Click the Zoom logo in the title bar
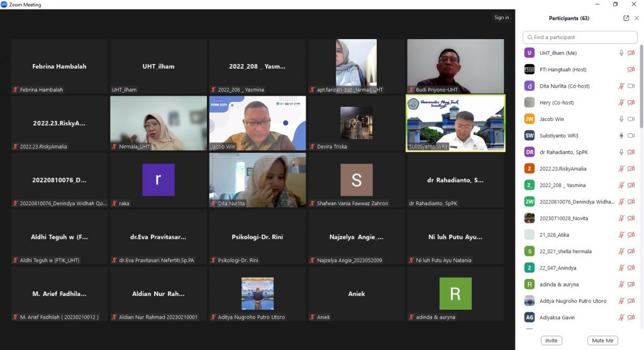The height and width of the screenshot is (350, 644). coord(4,4)
